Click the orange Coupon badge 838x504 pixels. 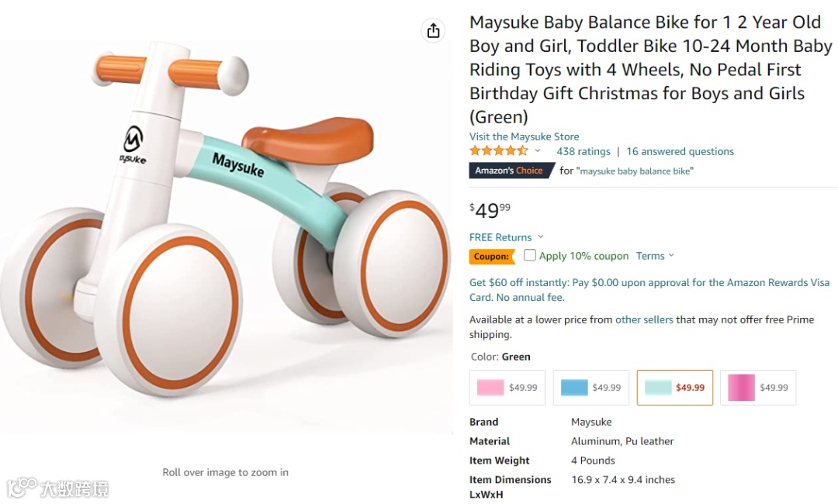coord(491,257)
